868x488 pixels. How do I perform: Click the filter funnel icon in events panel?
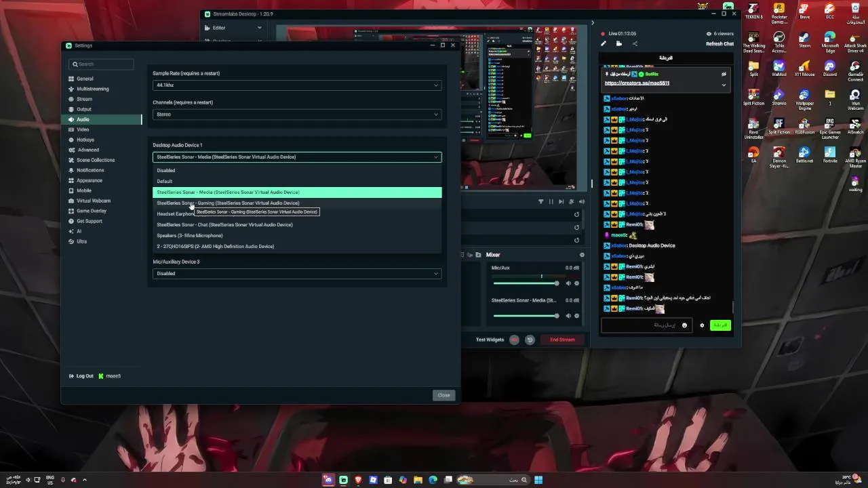point(541,201)
